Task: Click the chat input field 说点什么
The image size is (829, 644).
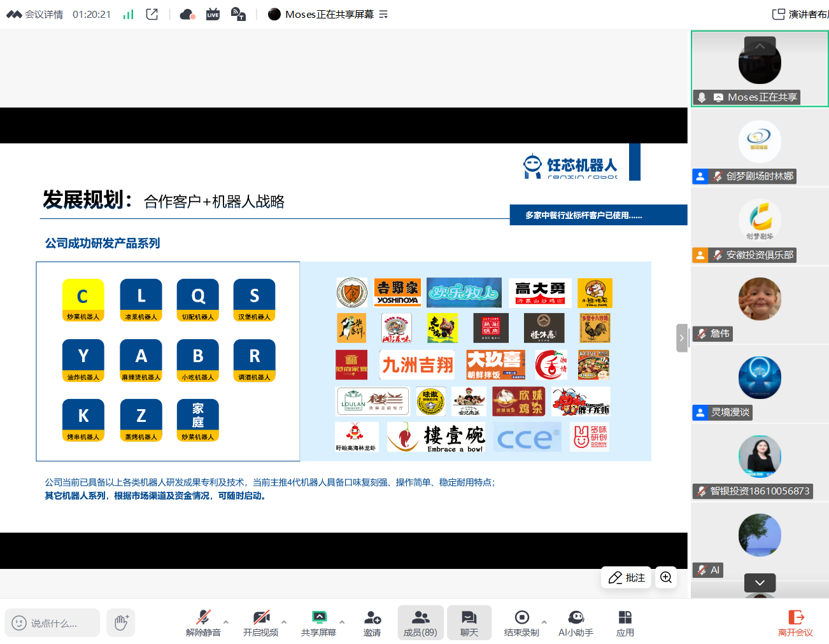Action: tap(52, 623)
